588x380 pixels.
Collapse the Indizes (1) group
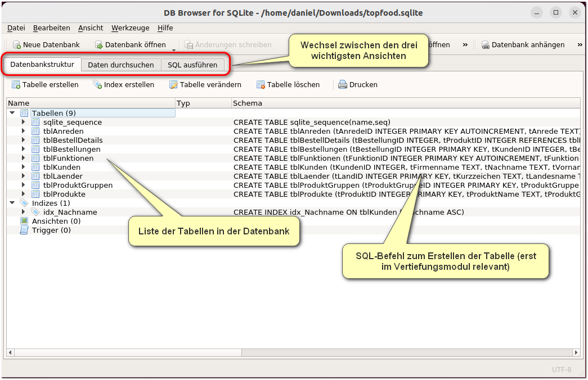(x=12, y=203)
